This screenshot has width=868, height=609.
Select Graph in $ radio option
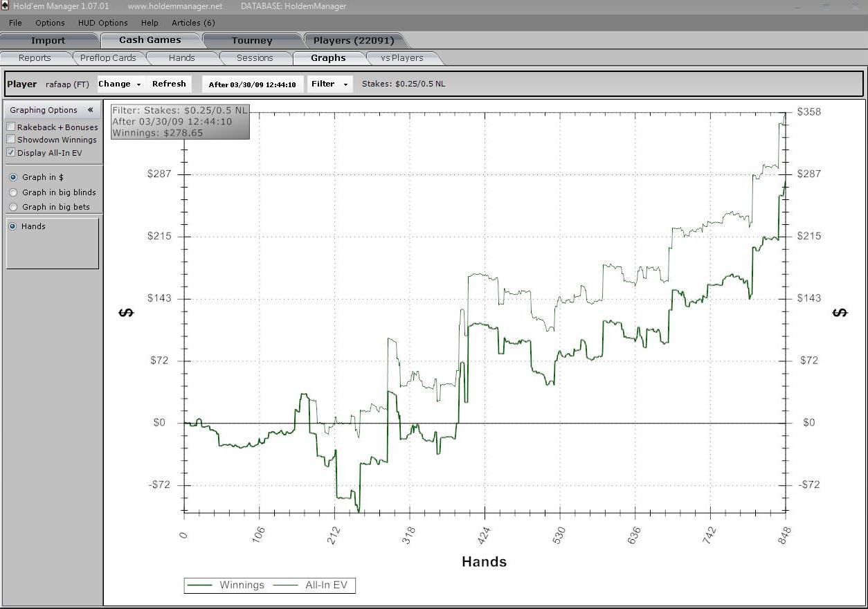click(x=13, y=177)
